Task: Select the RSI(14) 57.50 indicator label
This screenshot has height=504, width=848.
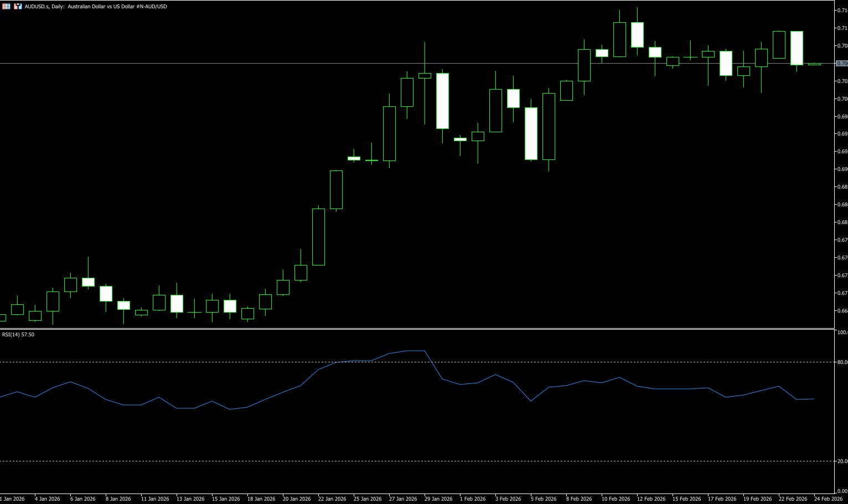Action: (18, 335)
